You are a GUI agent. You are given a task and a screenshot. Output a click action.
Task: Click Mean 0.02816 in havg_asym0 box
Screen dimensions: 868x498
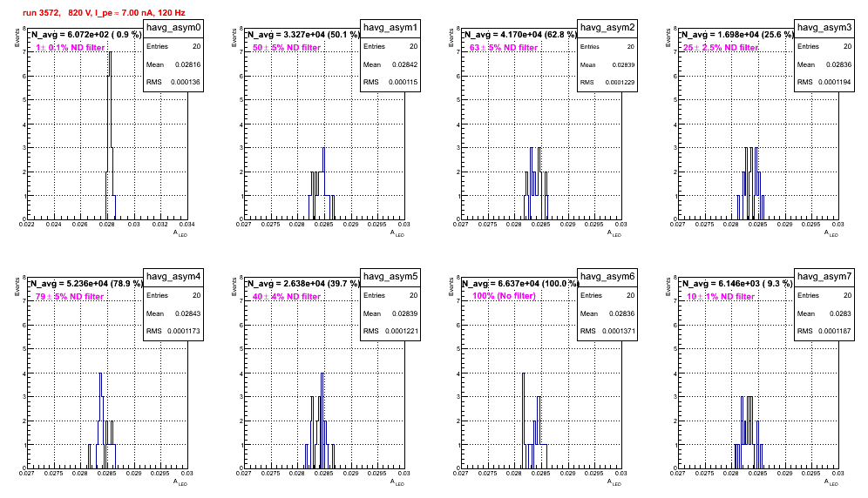[173, 64]
